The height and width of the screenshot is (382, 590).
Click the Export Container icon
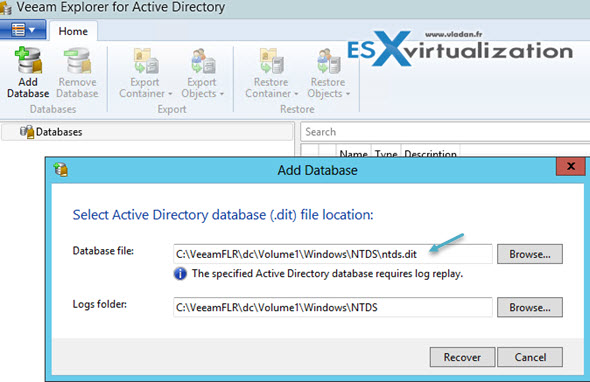[x=146, y=60]
